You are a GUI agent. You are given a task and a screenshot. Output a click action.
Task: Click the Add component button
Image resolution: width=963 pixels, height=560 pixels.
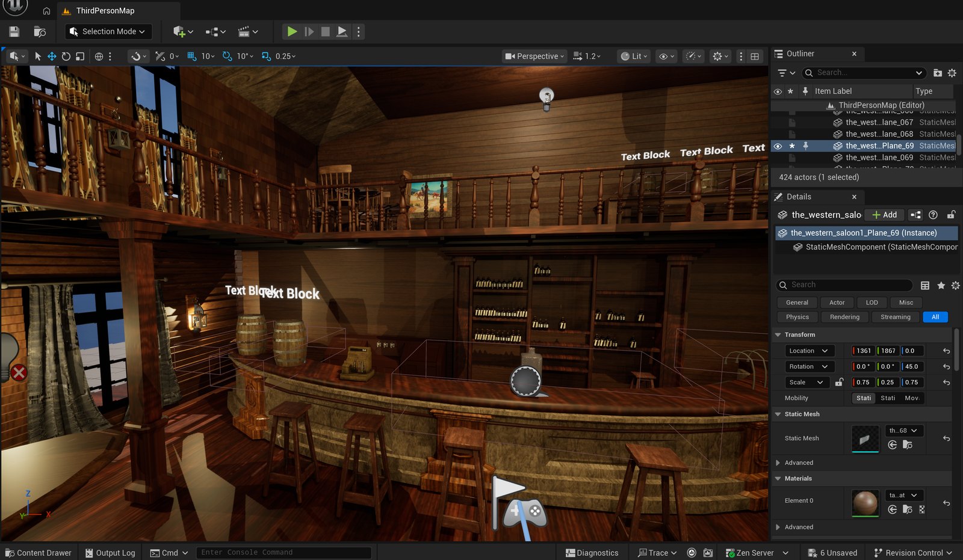[885, 215]
